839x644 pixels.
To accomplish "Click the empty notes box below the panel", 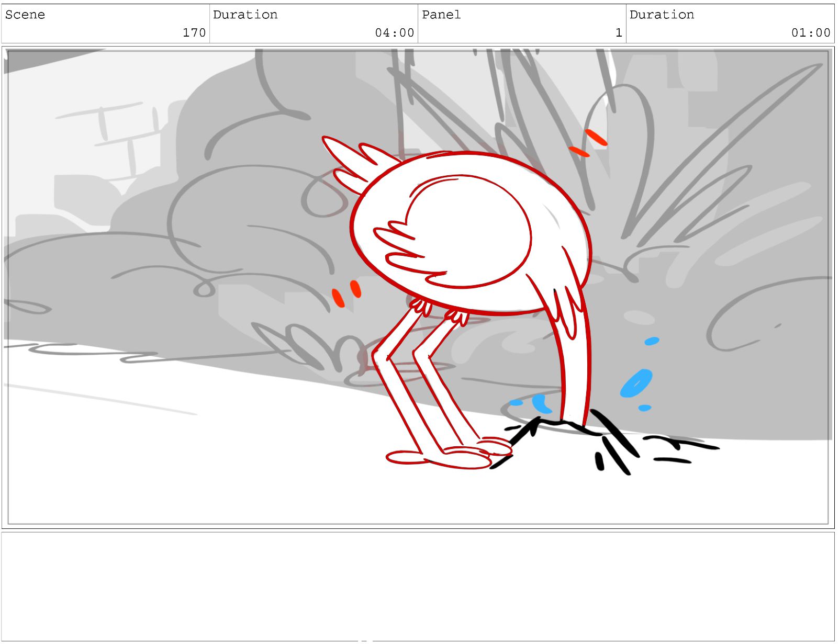I will coord(418,586).
